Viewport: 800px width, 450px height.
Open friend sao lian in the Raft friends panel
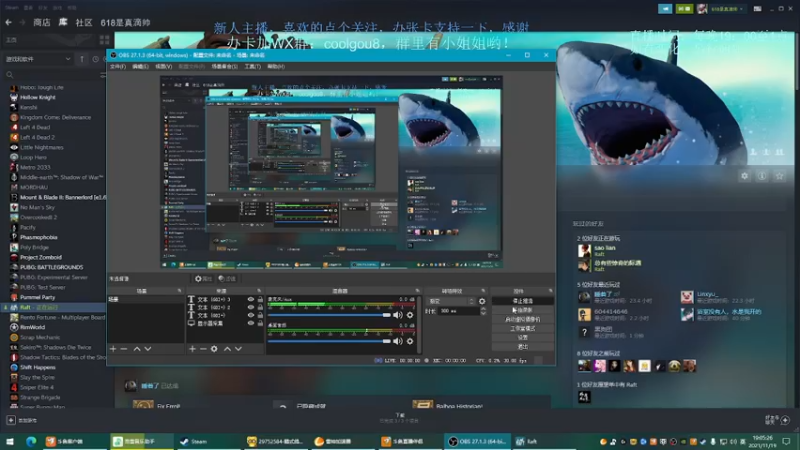click(x=605, y=248)
